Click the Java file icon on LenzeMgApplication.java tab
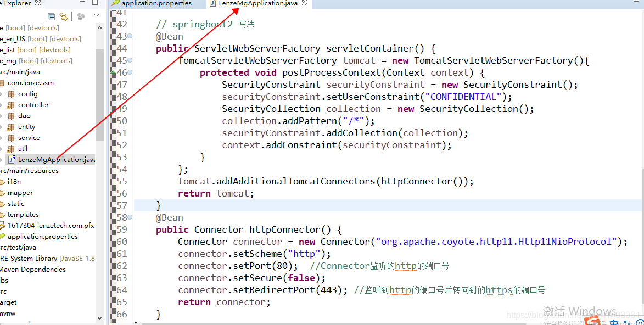The width and height of the screenshot is (644, 325). tap(211, 3)
